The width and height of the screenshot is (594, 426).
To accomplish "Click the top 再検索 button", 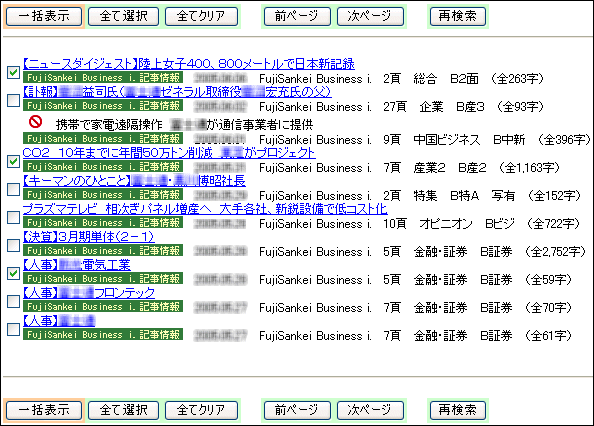I will 458,16.
